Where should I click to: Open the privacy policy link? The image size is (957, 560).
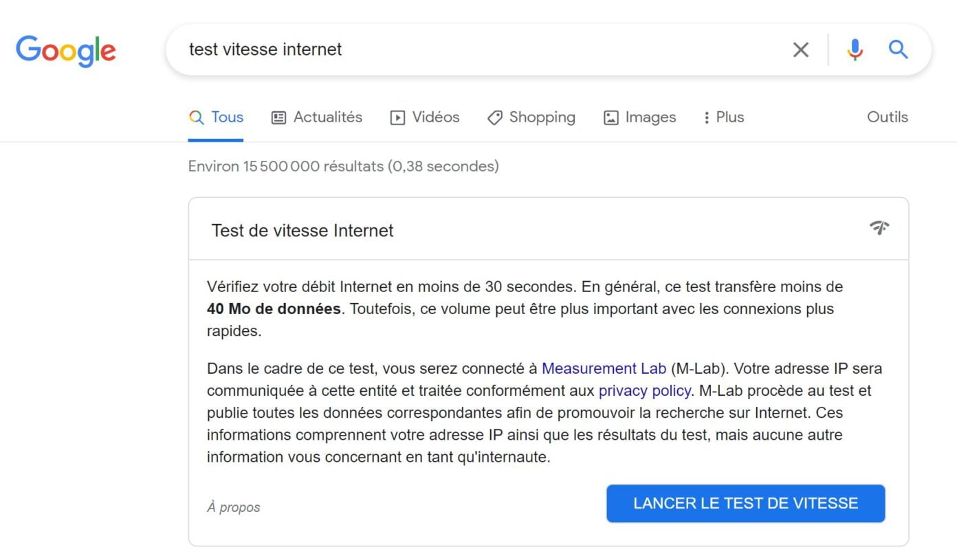click(643, 390)
